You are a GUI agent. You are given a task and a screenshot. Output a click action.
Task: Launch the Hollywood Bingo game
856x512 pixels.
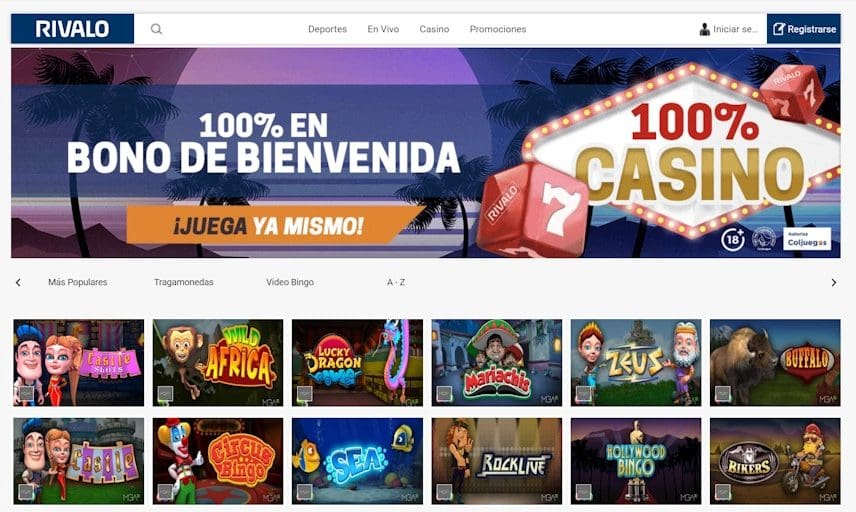[636, 461]
